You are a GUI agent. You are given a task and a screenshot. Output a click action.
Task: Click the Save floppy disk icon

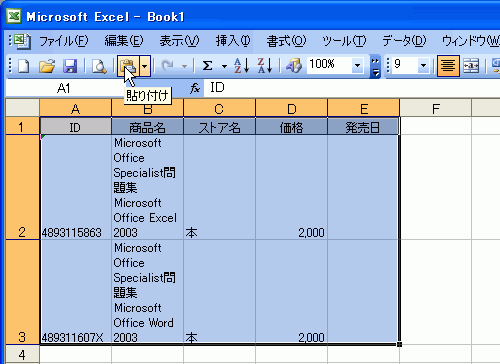[x=70, y=66]
